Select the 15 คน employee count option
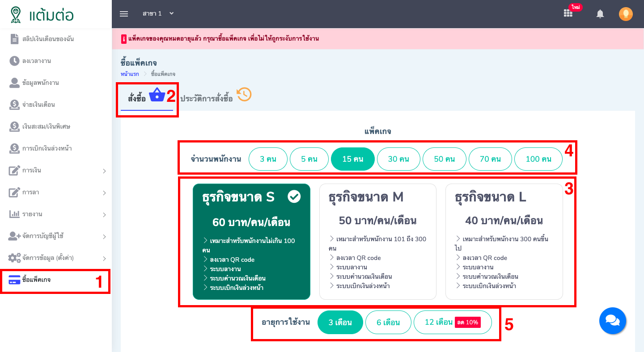644x352 pixels. point(353,159)
